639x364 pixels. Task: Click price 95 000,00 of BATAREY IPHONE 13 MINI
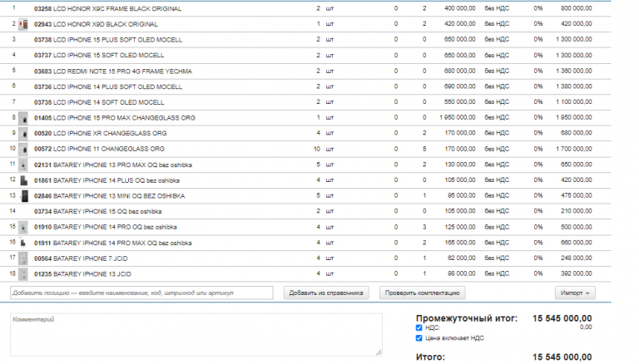tap(461, 196)
